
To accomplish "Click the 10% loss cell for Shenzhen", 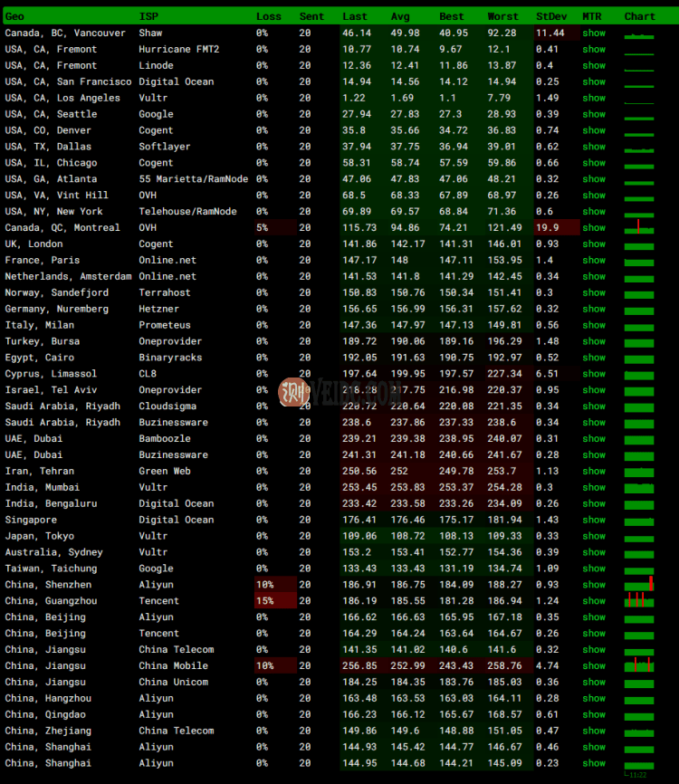I will (275, 585).
